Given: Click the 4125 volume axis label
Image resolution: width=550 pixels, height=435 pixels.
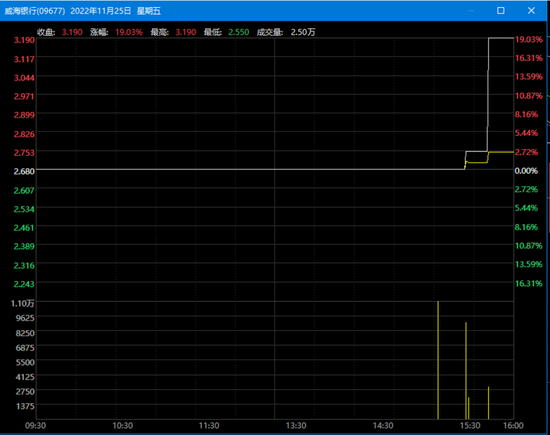Looking at the screenshot, I should 25,377.
